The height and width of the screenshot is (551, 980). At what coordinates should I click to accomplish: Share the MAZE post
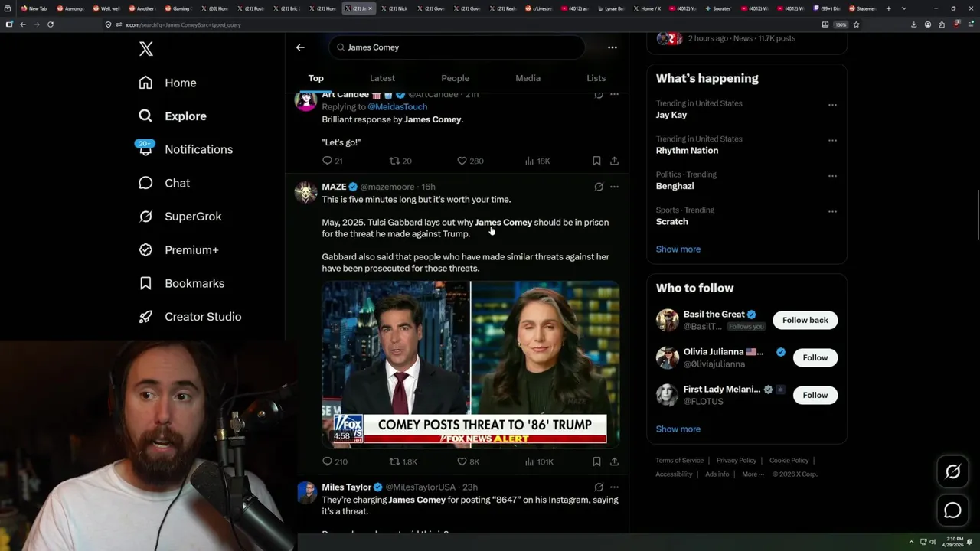coord(614,461)
